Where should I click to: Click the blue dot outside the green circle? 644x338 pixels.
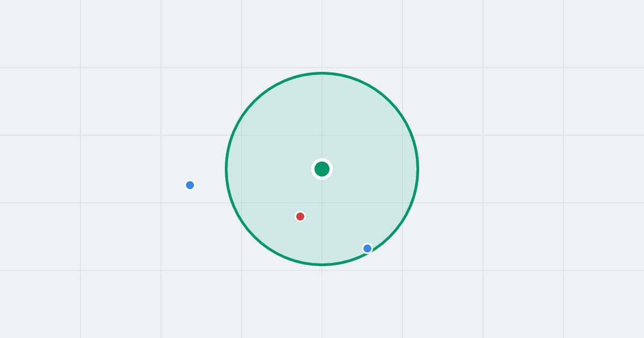(190, 185)
